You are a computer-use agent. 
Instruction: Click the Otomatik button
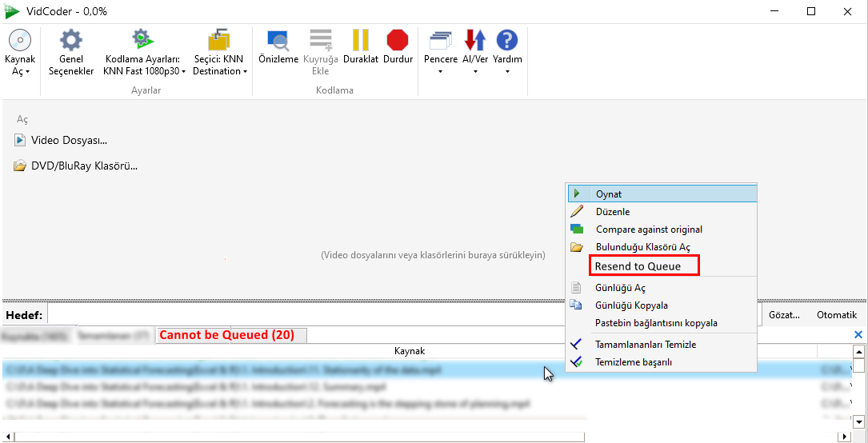click(837, 315)
